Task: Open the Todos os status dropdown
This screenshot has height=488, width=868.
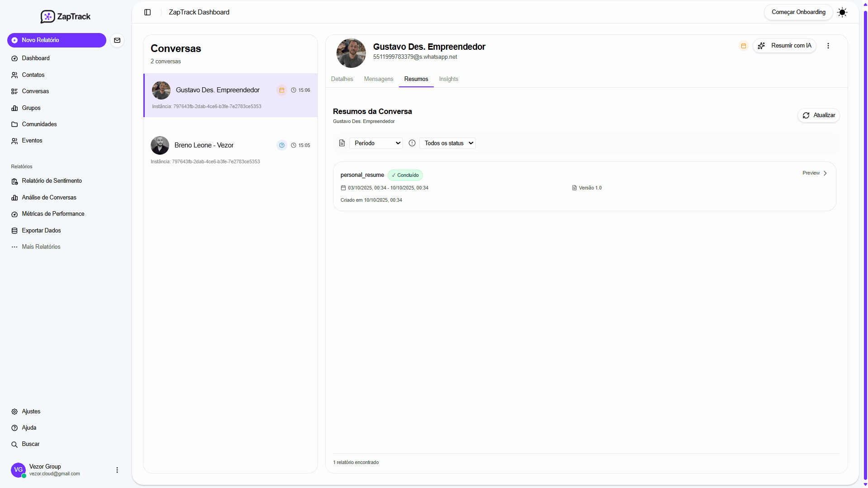Action: pyautogui.click(x=447, y=143)
